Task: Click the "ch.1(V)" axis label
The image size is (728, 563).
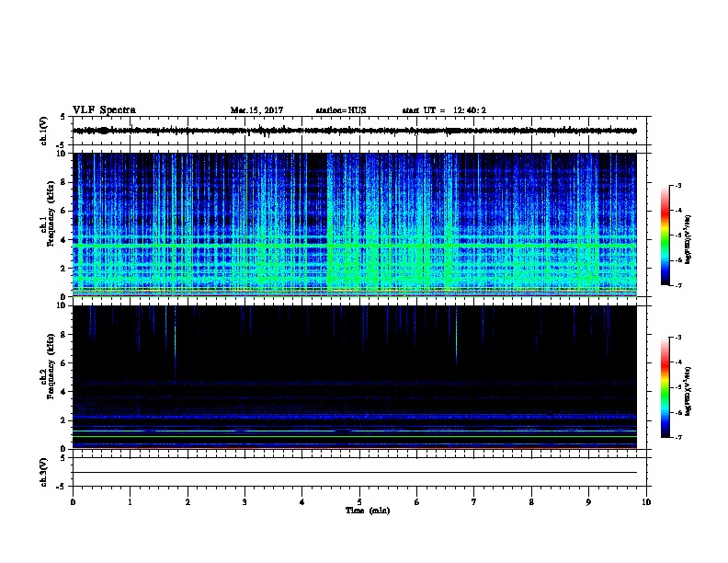Action: click(x=43, y=131)
